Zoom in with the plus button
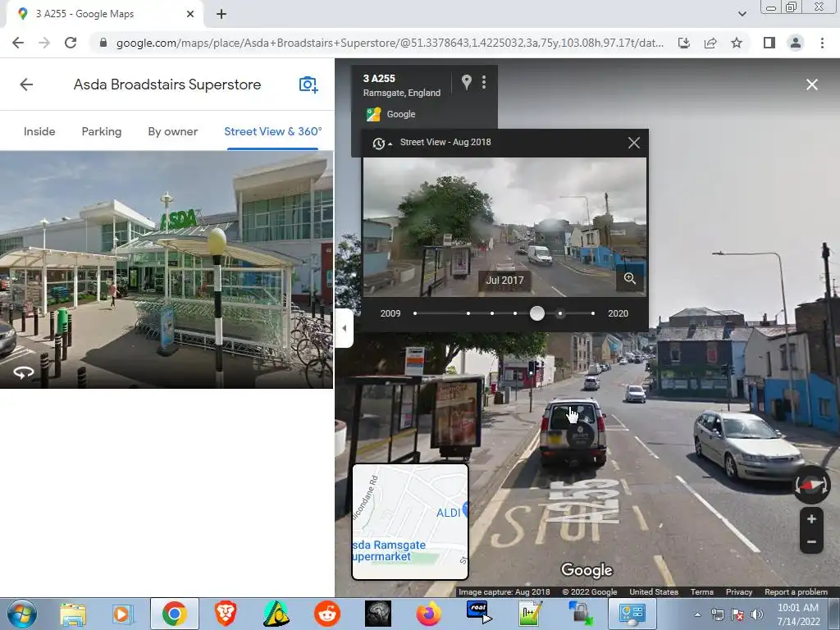This screenshot has width=840, height=630. (x=811, y=518)
